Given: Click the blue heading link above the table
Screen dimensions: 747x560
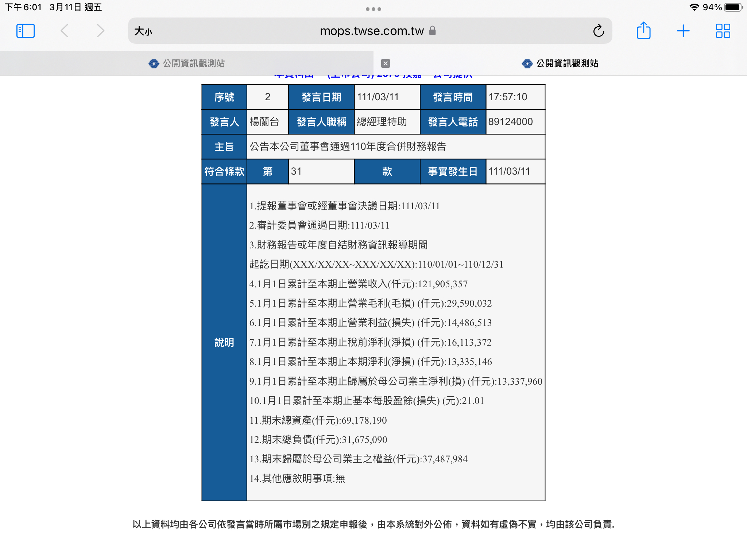Looking at the screenshot, I should 373,76.
